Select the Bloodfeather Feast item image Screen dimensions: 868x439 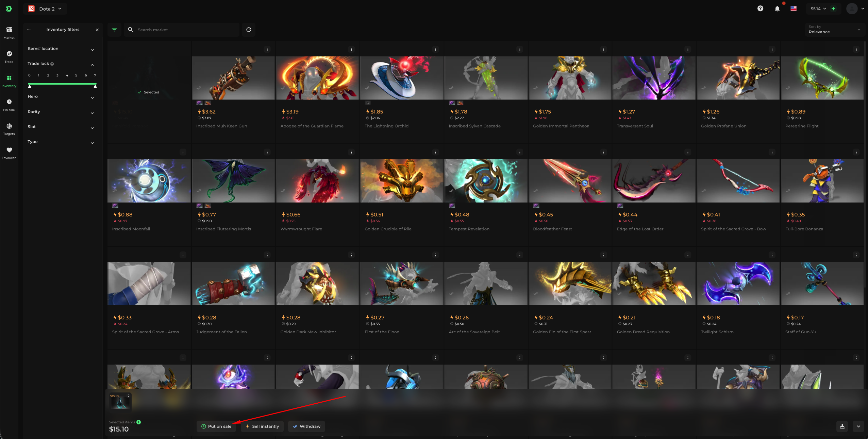570,181
